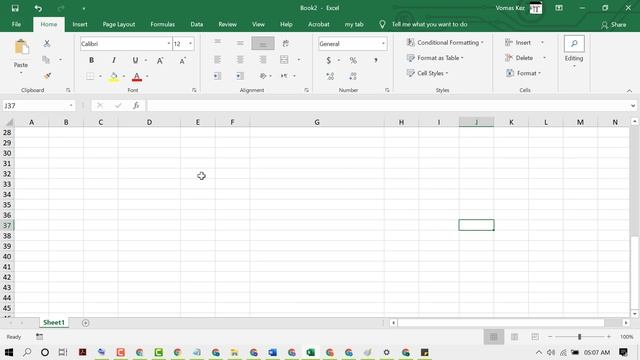Toggle Italic formatting
The image size is (640, 360).
tap(113, 60)
